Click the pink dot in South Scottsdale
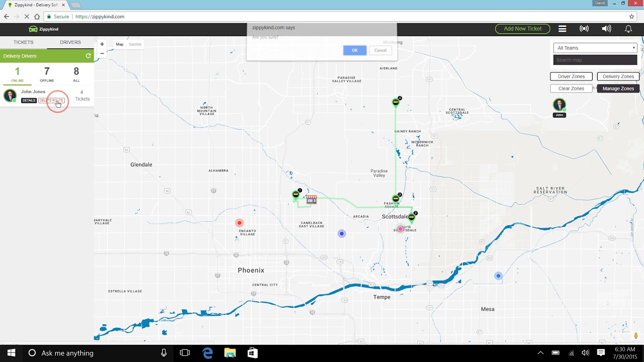 coord(400,229)
